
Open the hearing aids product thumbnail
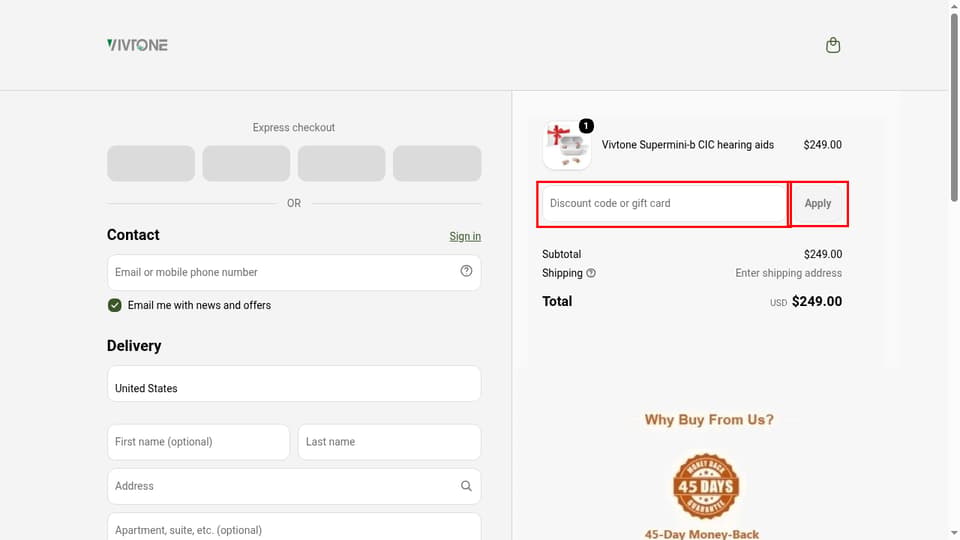[566, 145]
